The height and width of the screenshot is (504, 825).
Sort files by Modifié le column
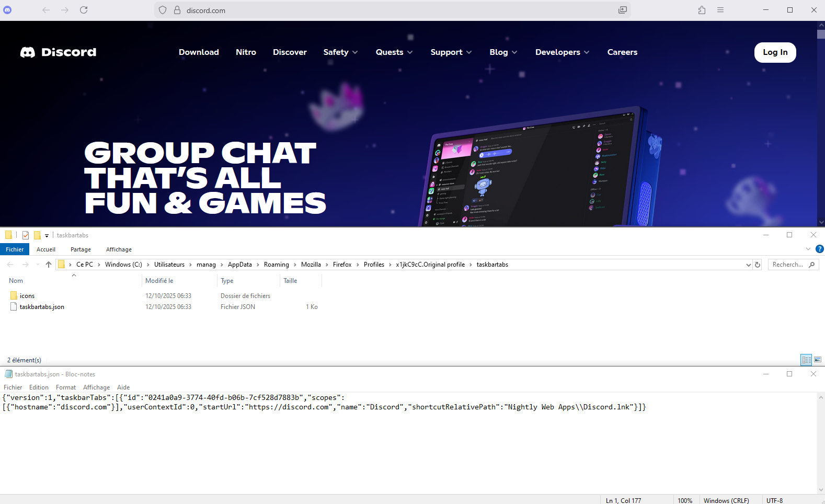(x=159, y=281)
